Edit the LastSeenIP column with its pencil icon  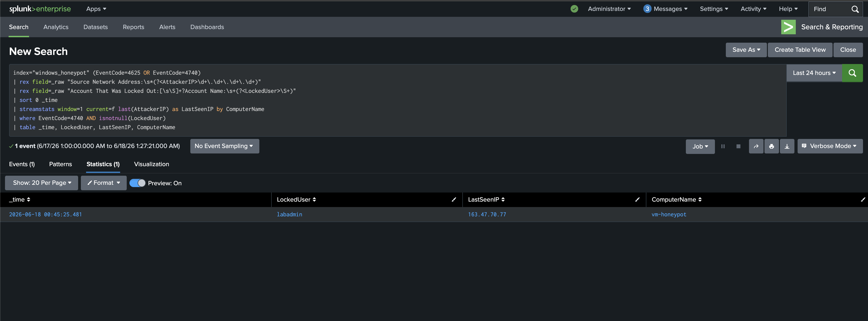click(637, 199)
